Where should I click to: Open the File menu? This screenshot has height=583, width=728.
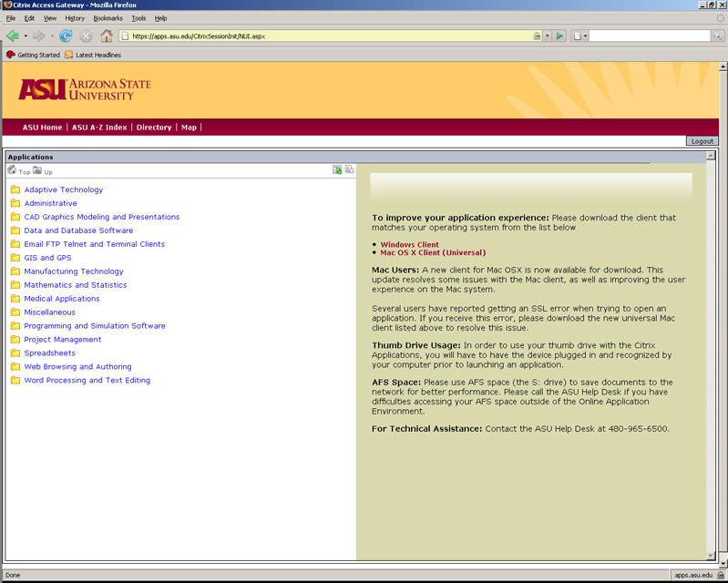tap(11, 18)
